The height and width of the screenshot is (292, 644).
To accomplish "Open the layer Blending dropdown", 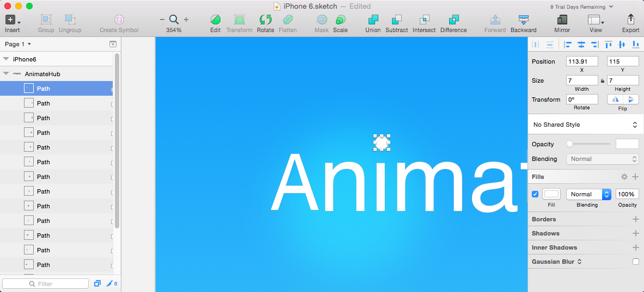I will point(603,159).
